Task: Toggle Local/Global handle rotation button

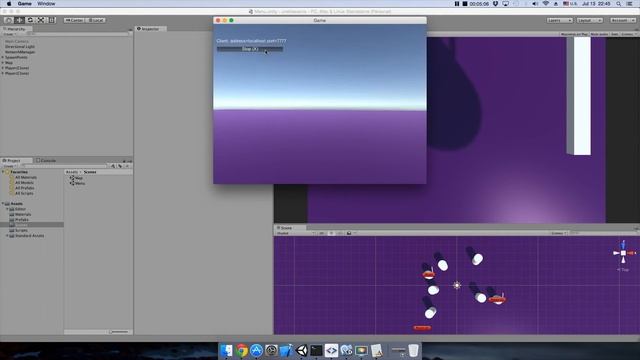Action: pos(96,20)
